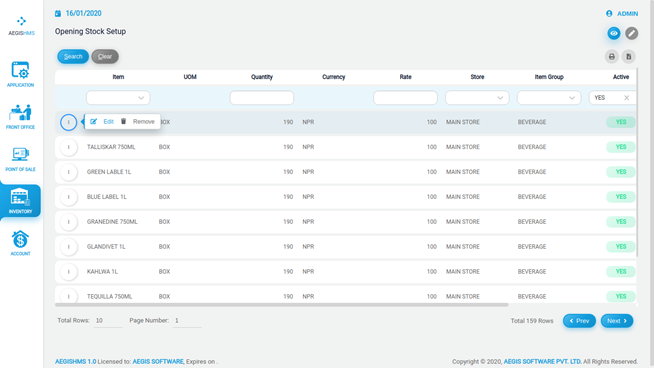Click the Search button
The height and width of the screenshot is (368, 654).
[73, 56]
